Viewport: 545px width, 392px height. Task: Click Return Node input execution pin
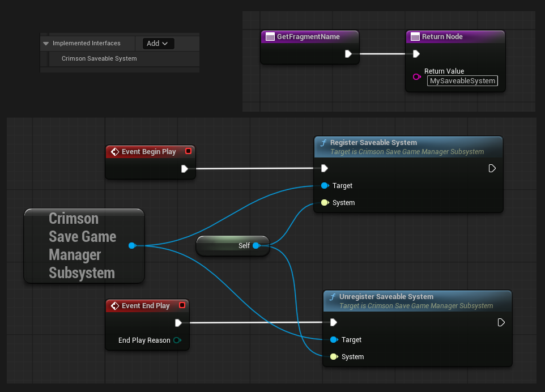click(x=416, y=54)
